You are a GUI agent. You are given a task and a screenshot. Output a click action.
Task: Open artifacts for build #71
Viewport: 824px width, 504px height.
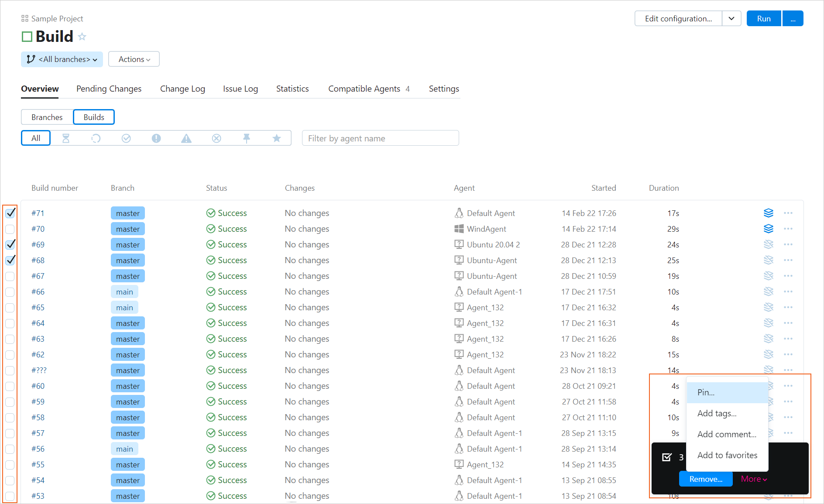769,213
